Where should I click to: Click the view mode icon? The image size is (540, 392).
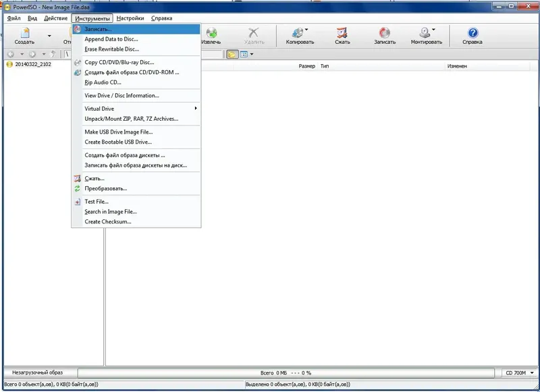click(x=244, y=54)
